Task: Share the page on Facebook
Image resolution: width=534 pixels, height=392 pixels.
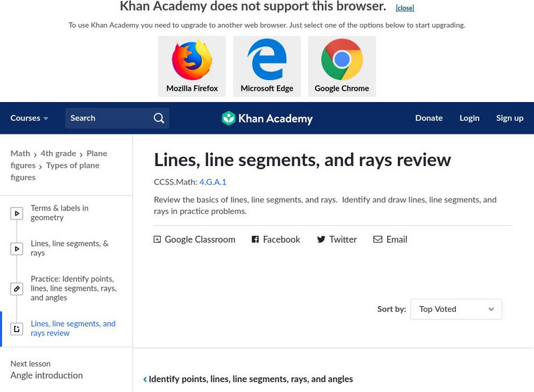Action: (276, 239)
